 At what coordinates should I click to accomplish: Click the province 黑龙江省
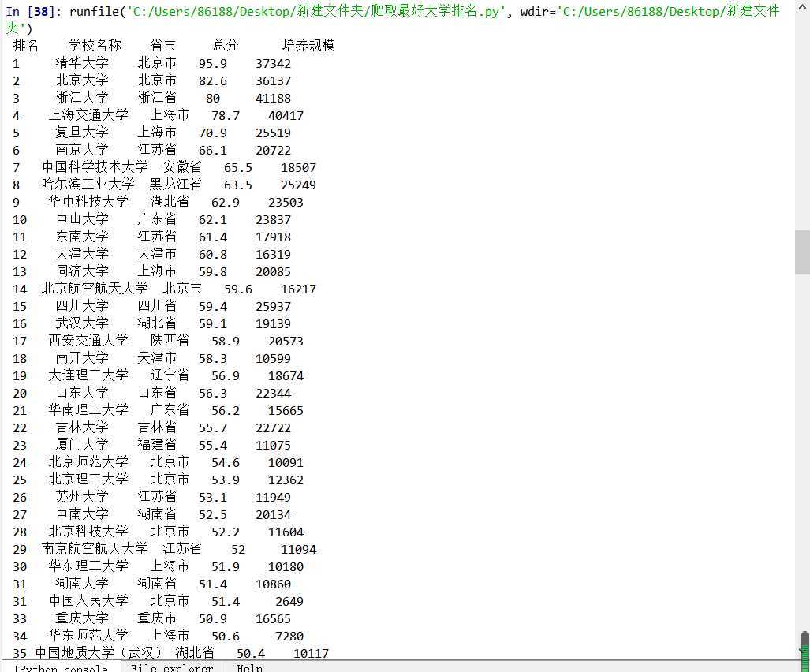pyautogui.click(x=176, y=185)
